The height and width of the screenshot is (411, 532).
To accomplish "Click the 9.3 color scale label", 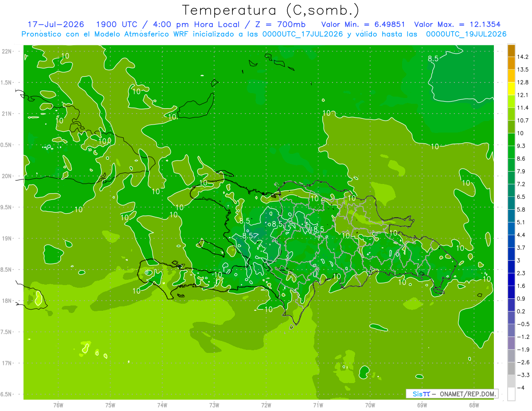I will [522, 146].
